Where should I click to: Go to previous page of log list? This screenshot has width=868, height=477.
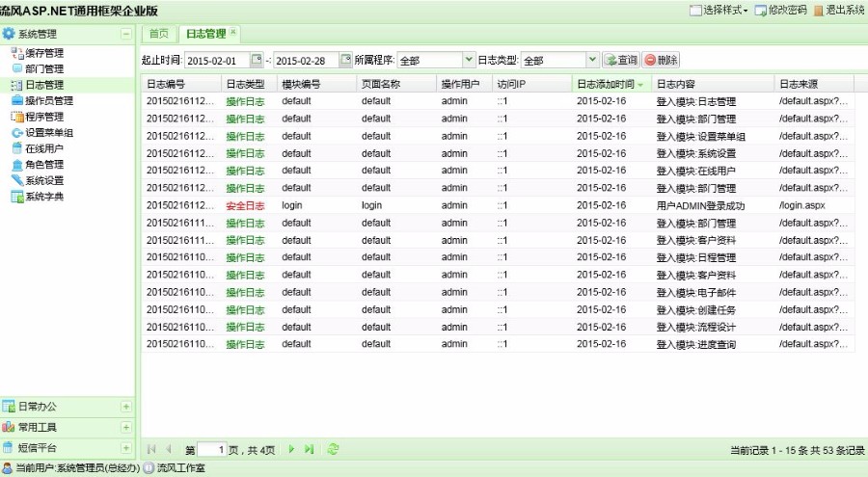point(168,449)
